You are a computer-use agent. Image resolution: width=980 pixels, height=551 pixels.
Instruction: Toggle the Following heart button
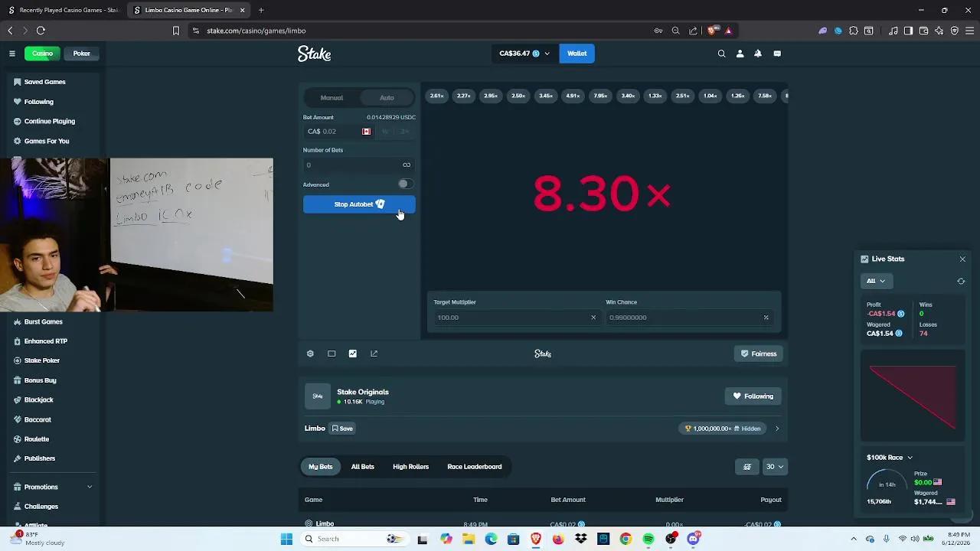753,396
